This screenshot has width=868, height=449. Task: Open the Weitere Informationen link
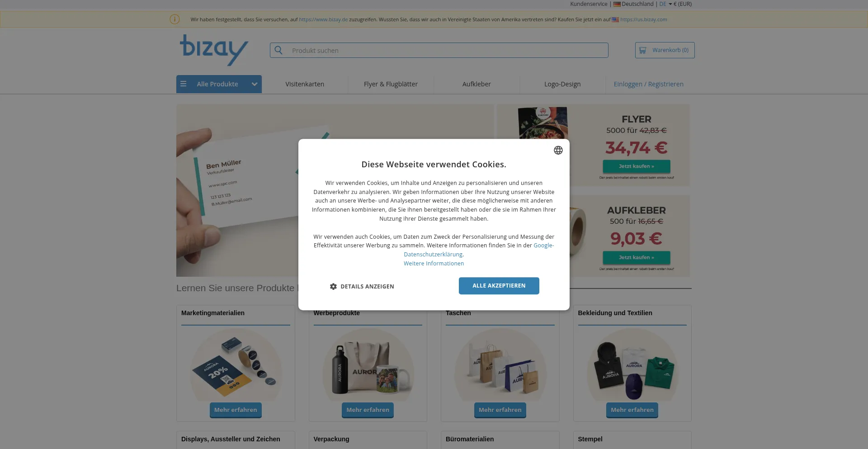click(x=434, y=264)
